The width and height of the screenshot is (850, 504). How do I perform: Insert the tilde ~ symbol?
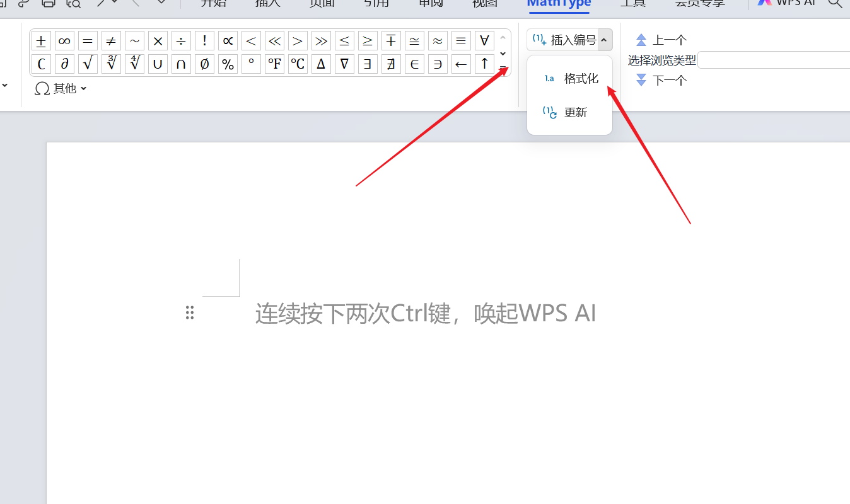134,41
